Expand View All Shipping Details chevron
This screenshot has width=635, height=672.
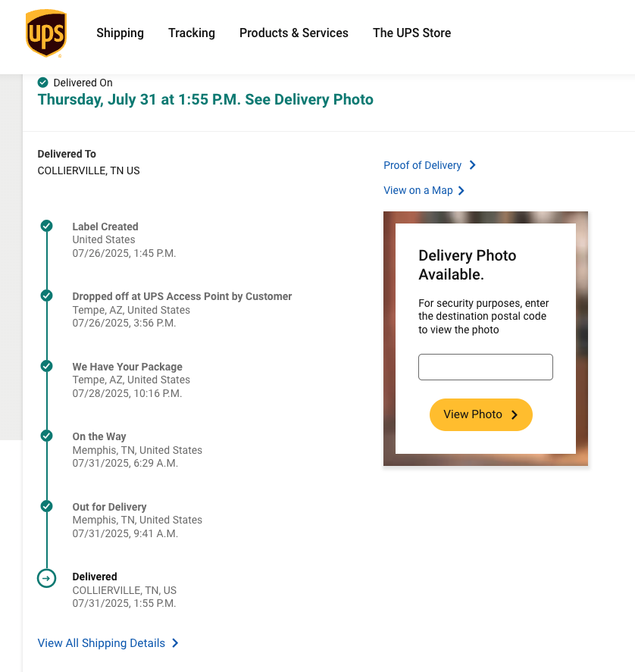click(175, 643)
